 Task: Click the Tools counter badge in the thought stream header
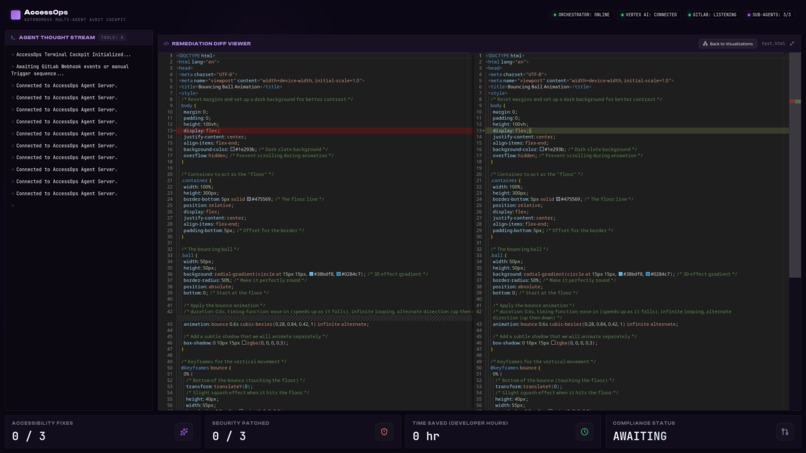[112, 38]
